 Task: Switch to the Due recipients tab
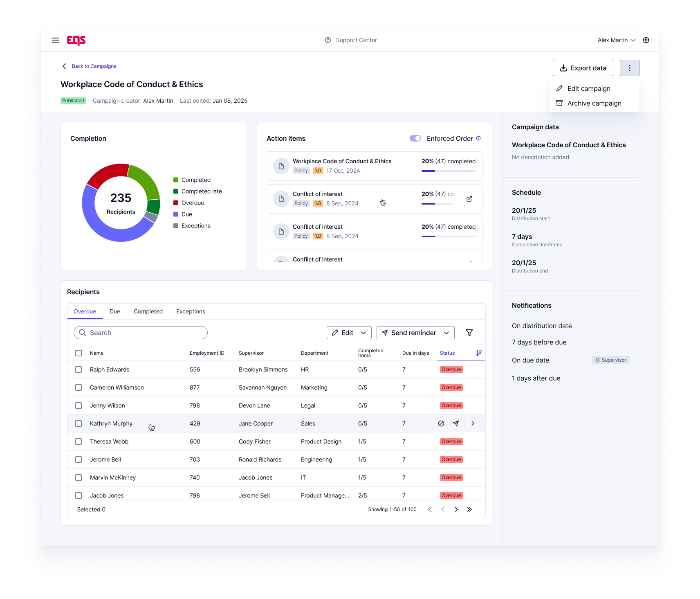115,311
